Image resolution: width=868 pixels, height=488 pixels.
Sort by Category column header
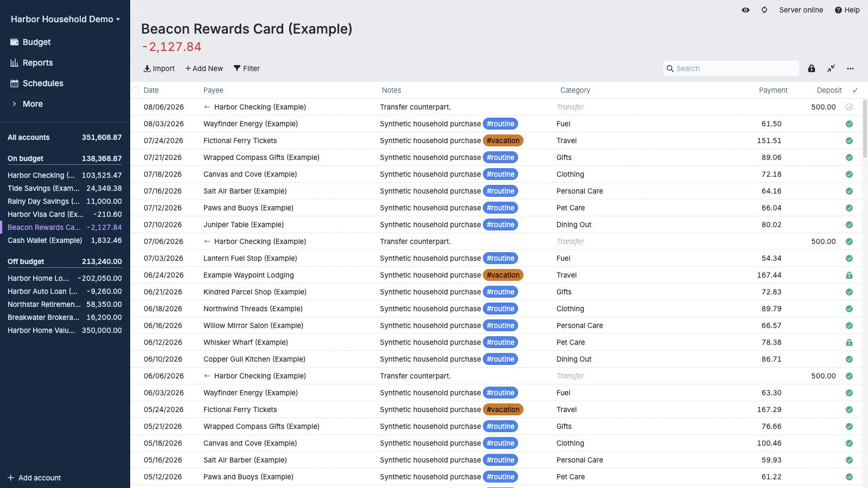coord(575,90)
